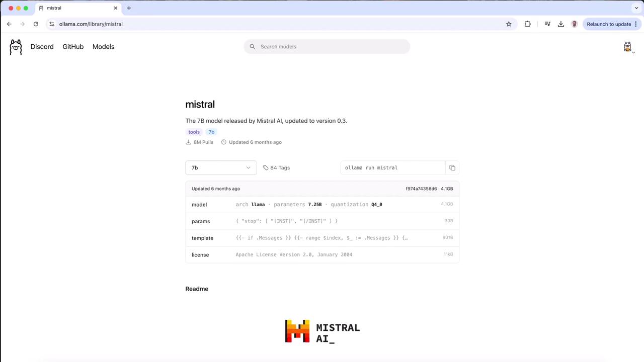The height and width of the screenshot is (362, 644).
Task: Open the Chrome profile avatar
Action: point(574,24)
